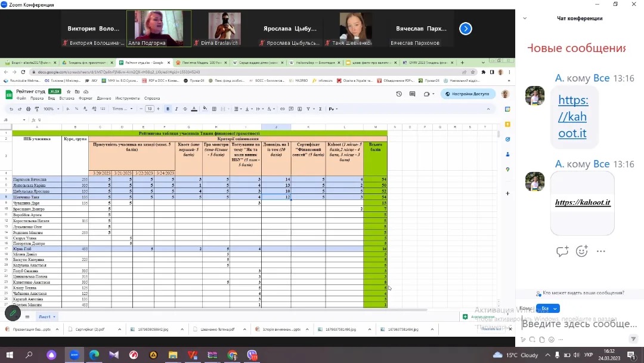Open the italic kahoot.it link in chat
Viewport: 644px width, 363px height.
pyautogui.click(x=582, y=202)
